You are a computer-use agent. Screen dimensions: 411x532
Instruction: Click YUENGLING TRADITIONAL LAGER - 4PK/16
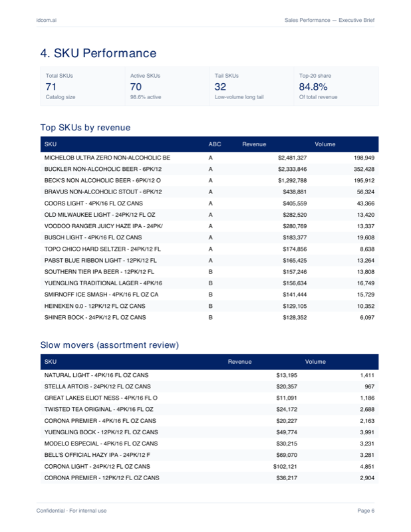click(103, 283)
